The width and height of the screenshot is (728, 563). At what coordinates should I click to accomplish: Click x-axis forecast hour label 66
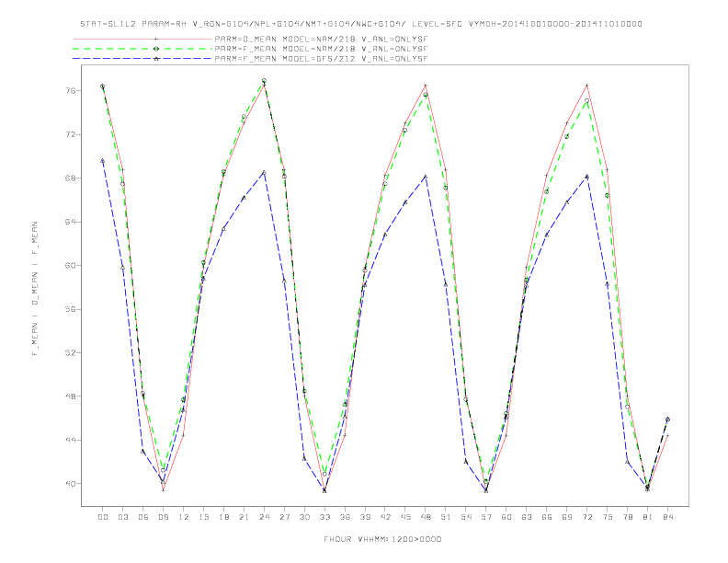click(x=547, y=517)
